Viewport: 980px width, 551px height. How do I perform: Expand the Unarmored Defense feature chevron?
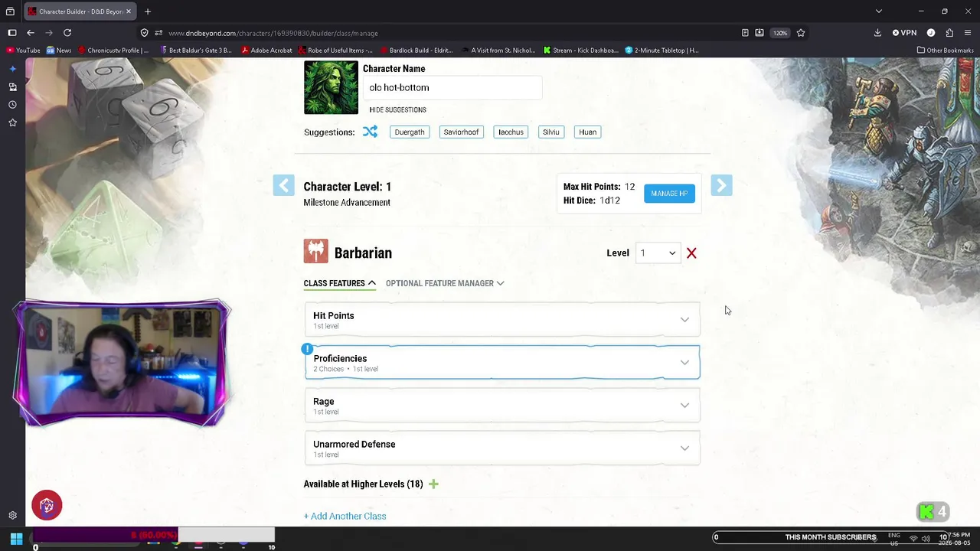[x=684, y=448]
